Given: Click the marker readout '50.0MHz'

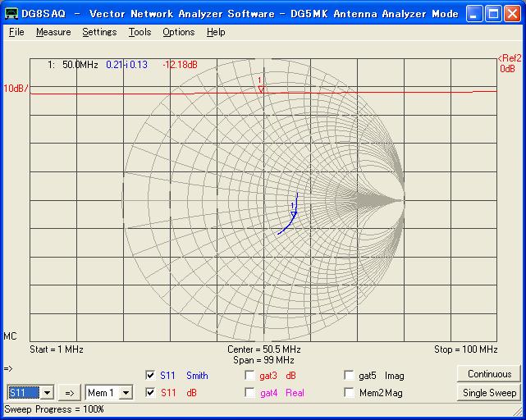Looking at the screenshot, I should pos(80,65).
